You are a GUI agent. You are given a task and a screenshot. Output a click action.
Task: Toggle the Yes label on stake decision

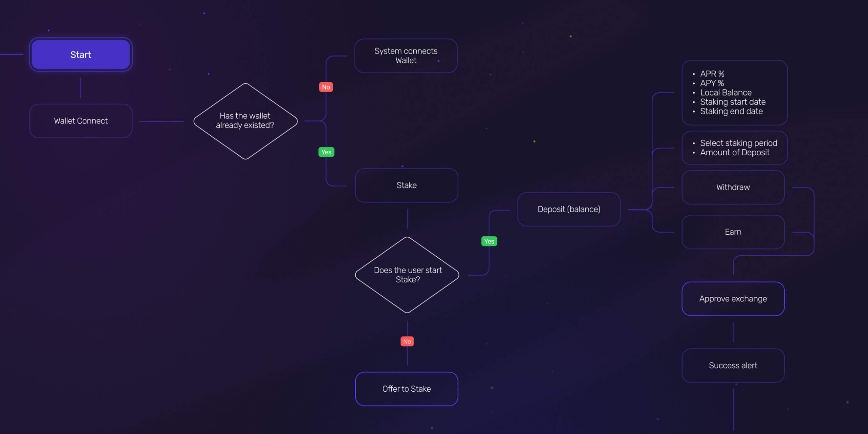[x=489, y=241]
